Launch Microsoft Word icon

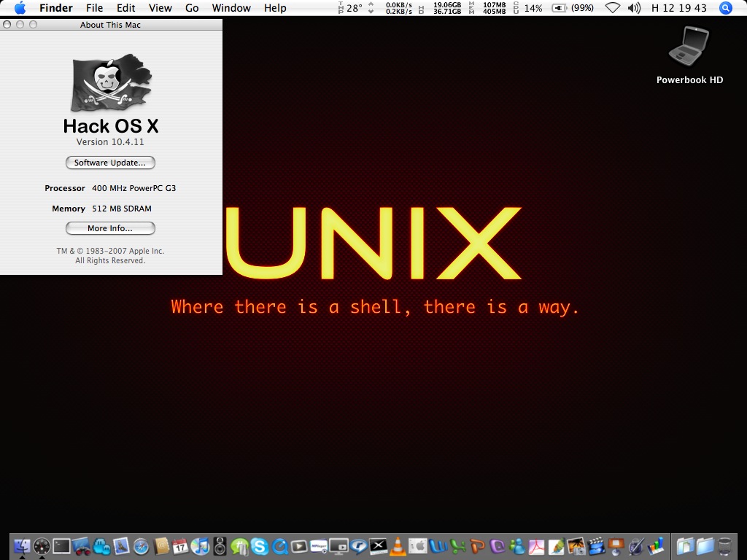point(438,546)
